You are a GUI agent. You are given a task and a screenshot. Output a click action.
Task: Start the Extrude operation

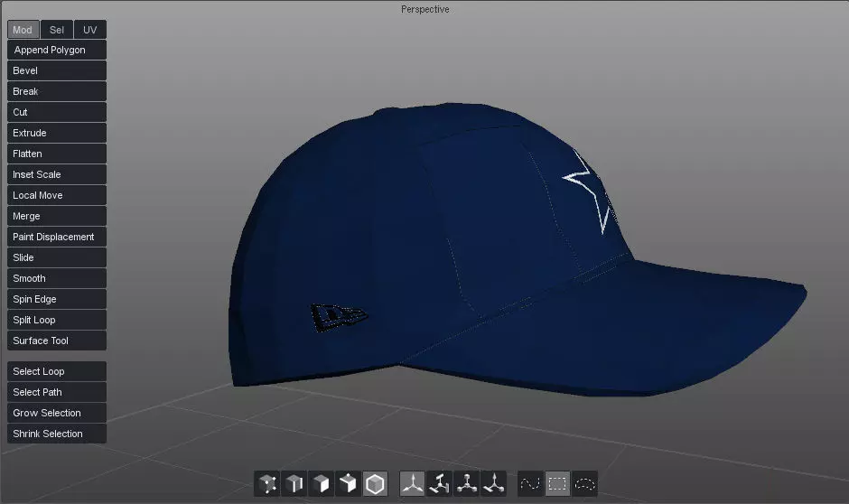(57, 133)
